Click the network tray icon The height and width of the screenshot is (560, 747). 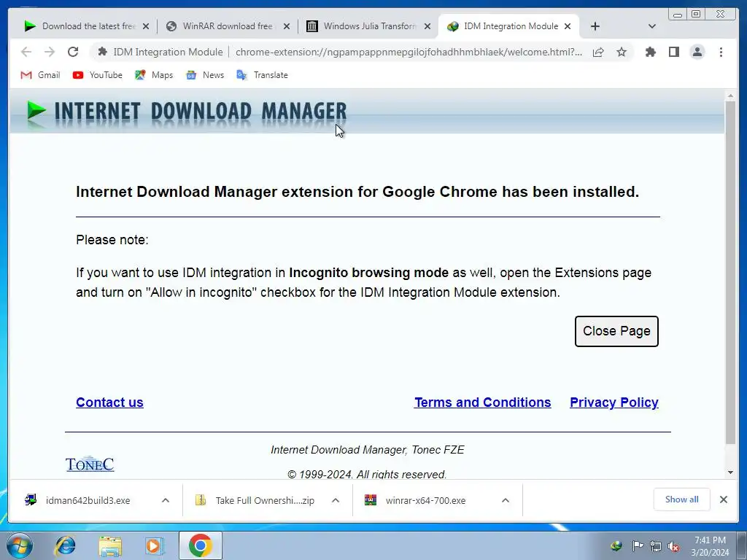tap(656, 546)
